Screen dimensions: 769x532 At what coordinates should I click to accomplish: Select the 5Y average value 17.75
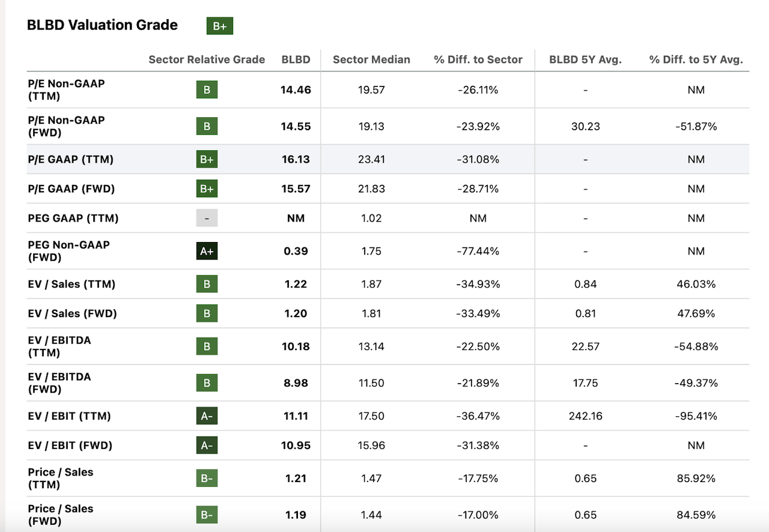[585, 383]
